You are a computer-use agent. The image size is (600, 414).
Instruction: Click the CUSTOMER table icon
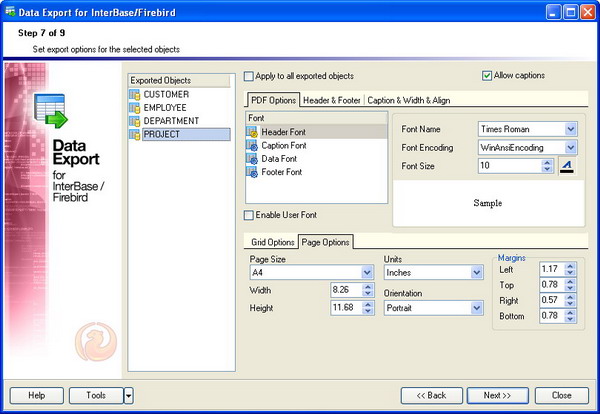(134, 95)
